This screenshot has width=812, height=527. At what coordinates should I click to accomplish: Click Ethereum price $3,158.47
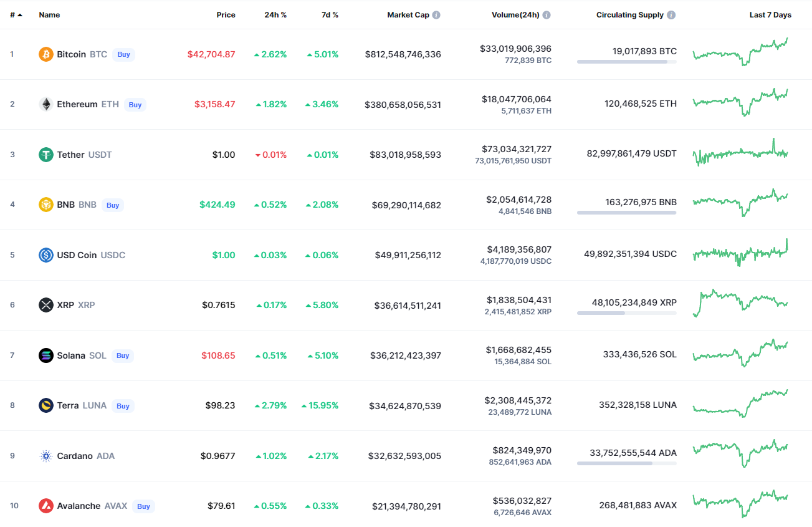pos(215,104)
